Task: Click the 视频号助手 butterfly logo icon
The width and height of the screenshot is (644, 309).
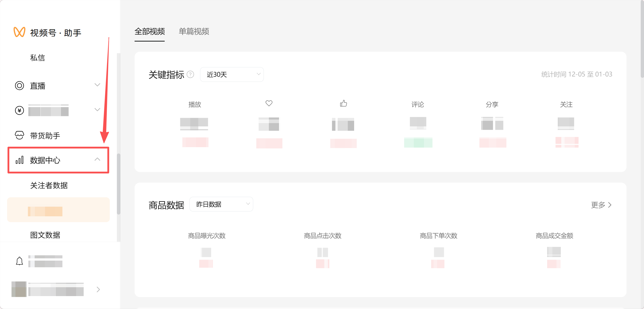Action: [x=19, y=32]
